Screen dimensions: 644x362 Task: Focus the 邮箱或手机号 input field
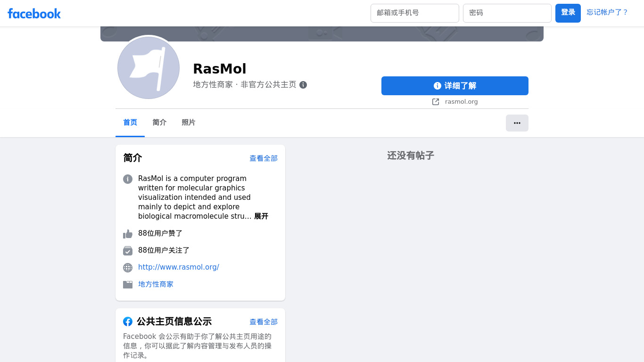[415, 13]
